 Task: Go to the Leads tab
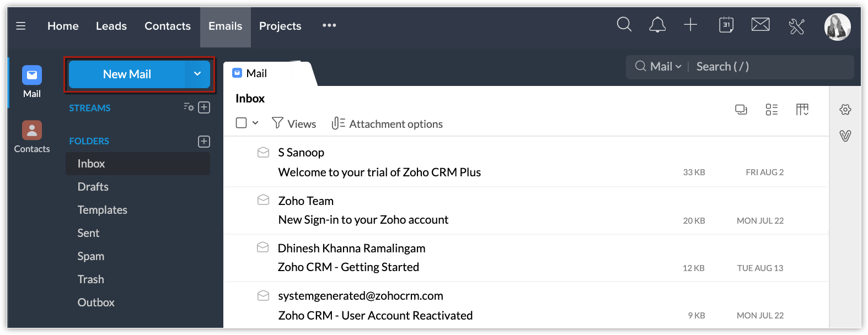(x=111, y=26)
